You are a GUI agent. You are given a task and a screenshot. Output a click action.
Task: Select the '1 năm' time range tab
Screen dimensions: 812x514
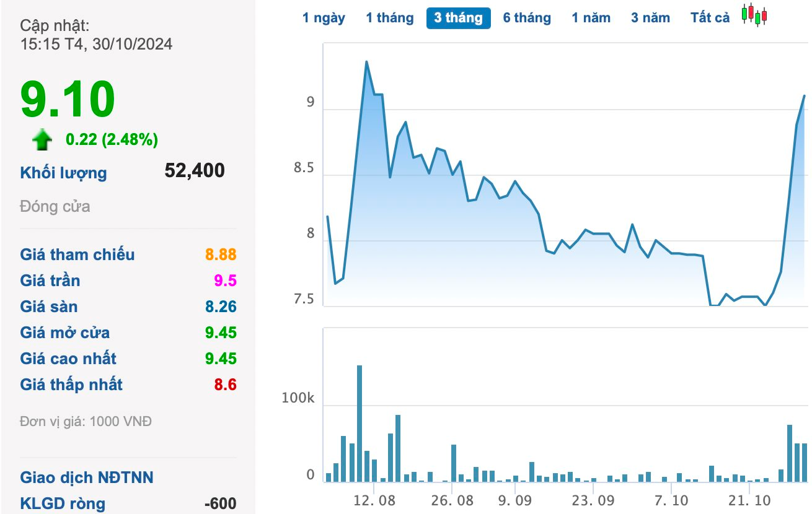(591, 18)
